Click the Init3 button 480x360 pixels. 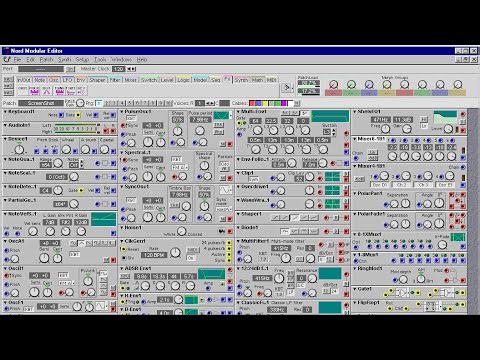click(8, 92)
